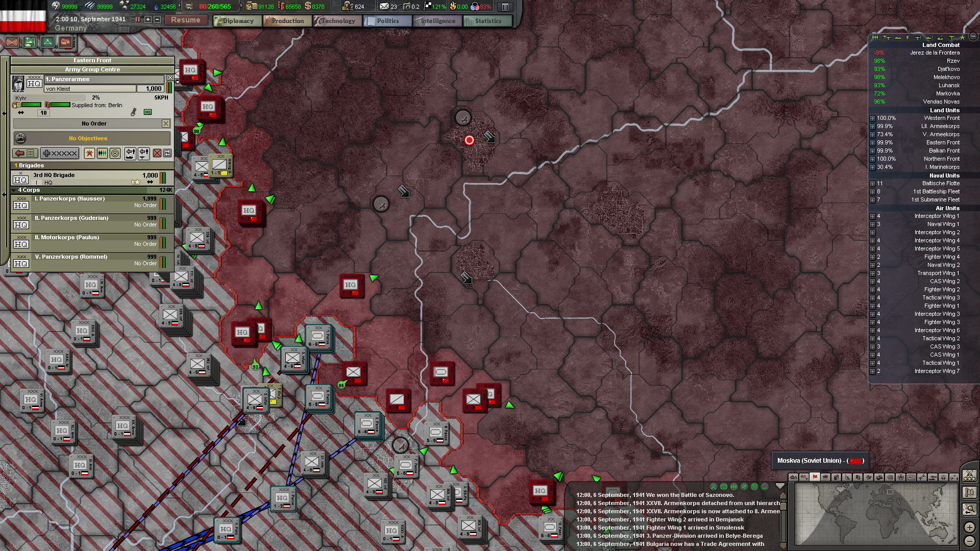Expand the 1st Submarine Fleet entry
Screen dimensions: 980x551
pyautogui.click(x=872, y=200)
